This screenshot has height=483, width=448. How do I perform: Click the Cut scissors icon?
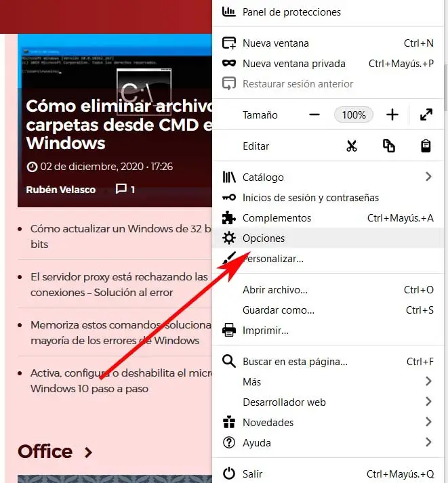click(x=352, y=146)
